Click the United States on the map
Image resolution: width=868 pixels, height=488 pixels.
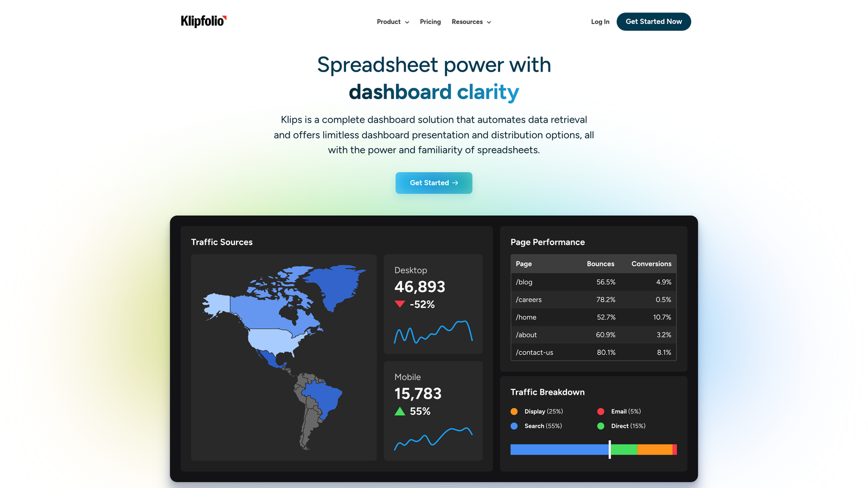(x=274, y=341)
